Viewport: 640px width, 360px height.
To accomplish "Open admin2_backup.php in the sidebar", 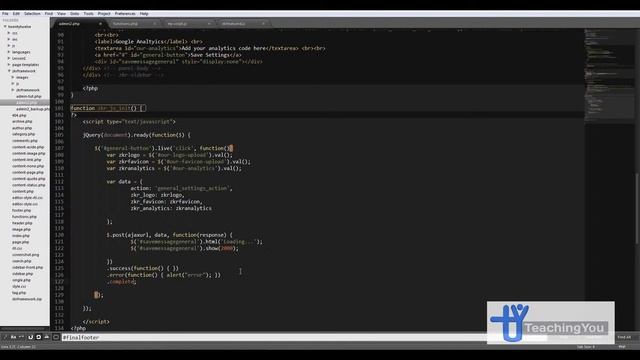I will click(x=33, y=109).
